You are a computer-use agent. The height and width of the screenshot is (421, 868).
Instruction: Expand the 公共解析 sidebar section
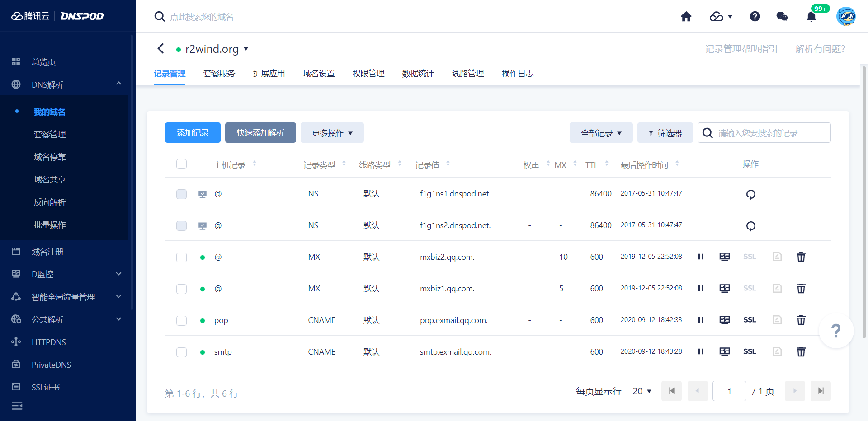click(x=118, y=319)
